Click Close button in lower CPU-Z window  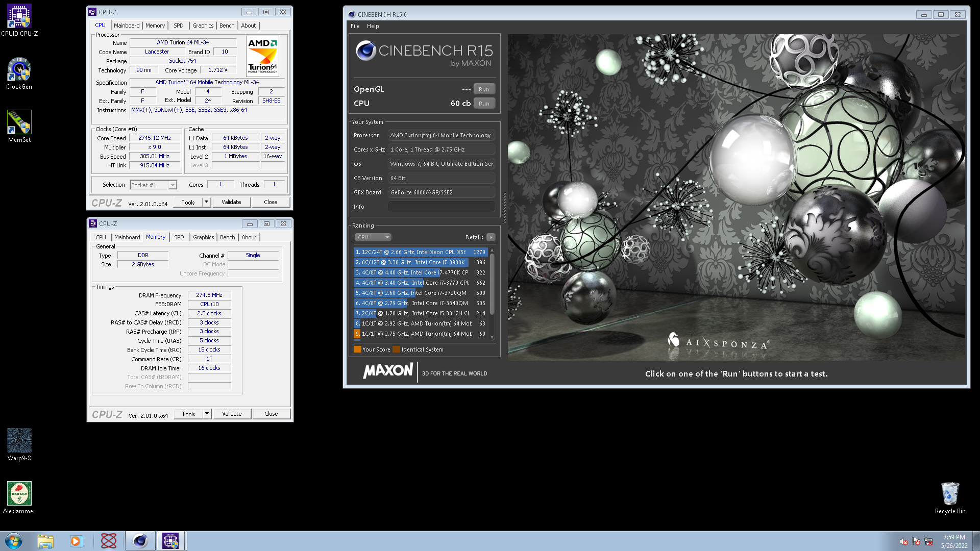[x=271, y=414]
